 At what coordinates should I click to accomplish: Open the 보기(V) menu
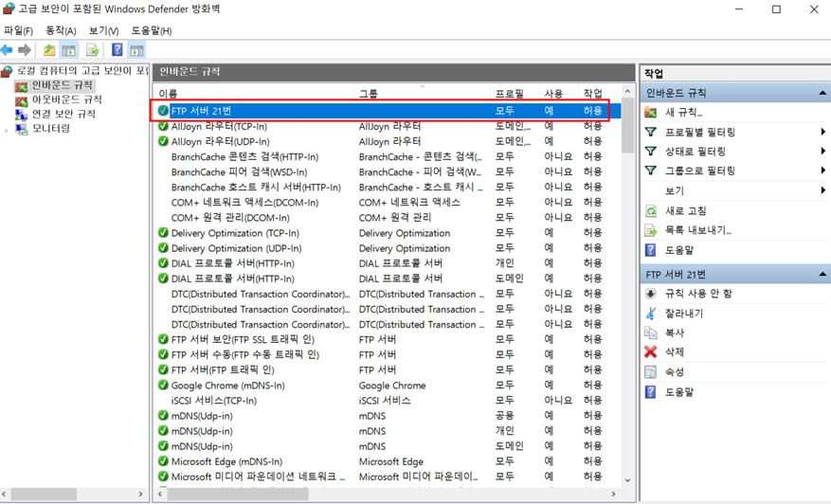click(104, 30)
